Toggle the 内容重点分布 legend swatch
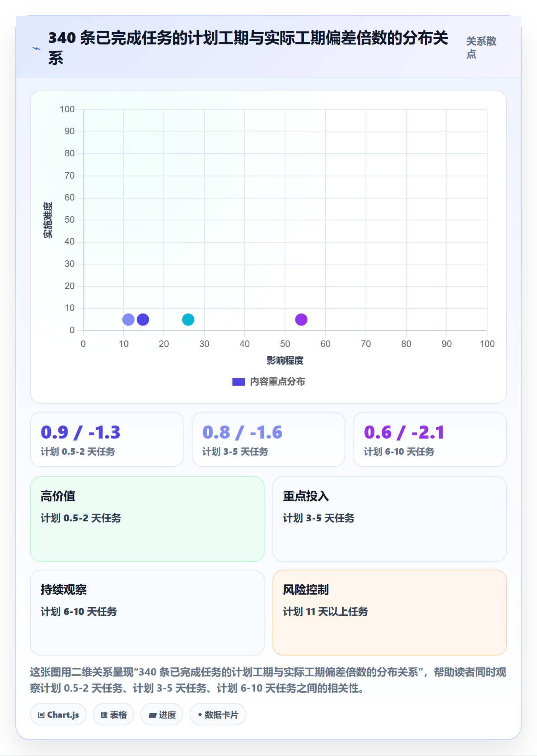 click(238, 382)
